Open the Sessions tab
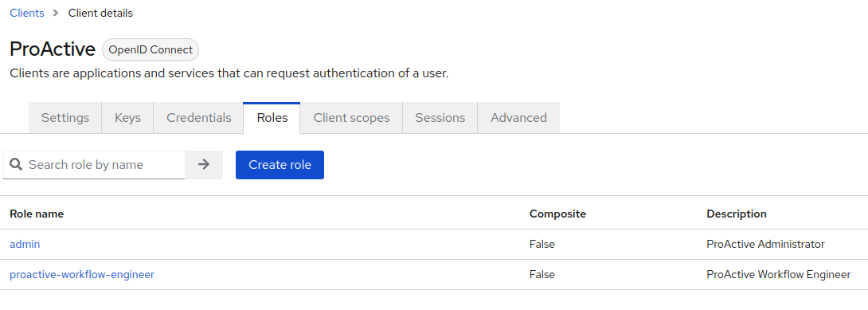The image size is (868, 310). pyautogui.click(x=440, y=118)
